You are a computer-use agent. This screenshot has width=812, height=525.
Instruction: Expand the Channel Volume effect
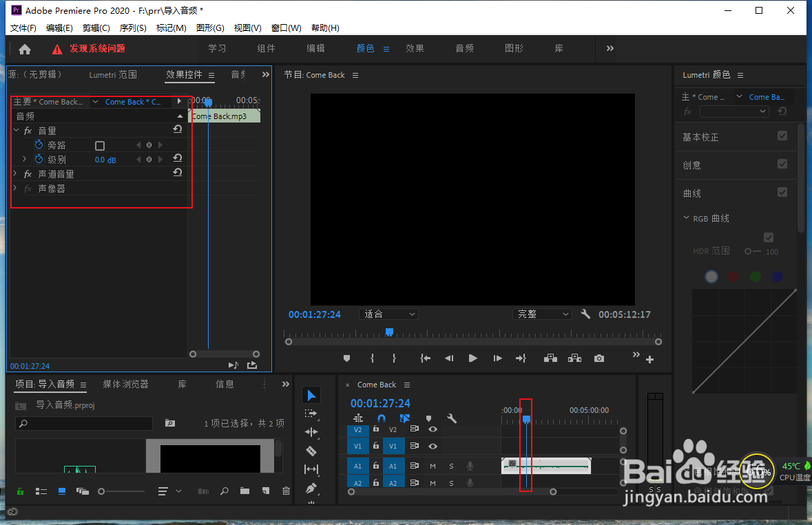[16, 173]
